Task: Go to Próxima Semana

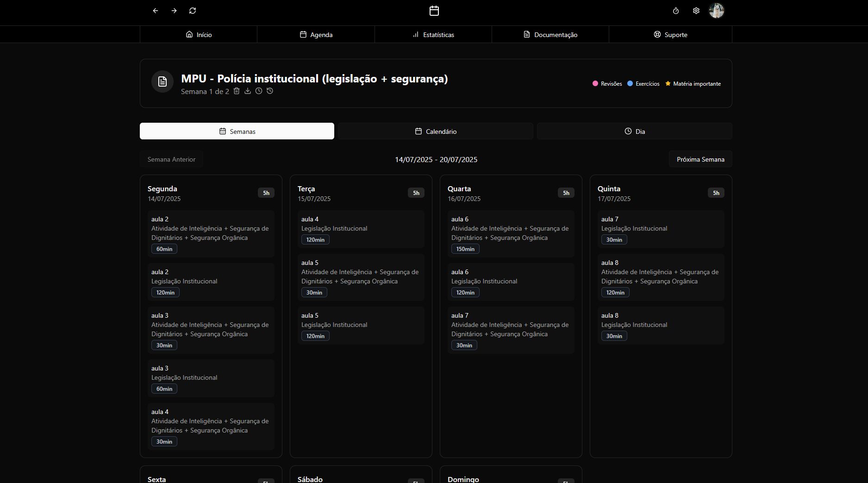Action: click(700, 159)
